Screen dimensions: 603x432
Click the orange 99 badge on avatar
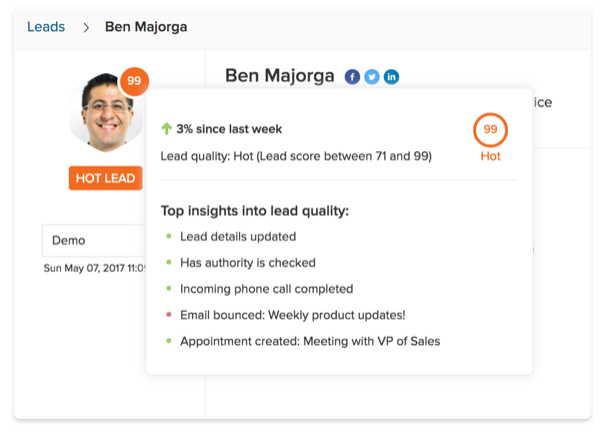[x=134, y=82]
